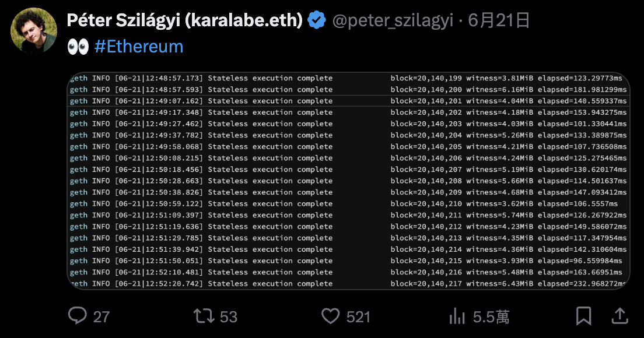Image resolution: width=644 pixels, height=338 pixels.
Task: Like the tweet with heart icon
Action: (331, 316)
